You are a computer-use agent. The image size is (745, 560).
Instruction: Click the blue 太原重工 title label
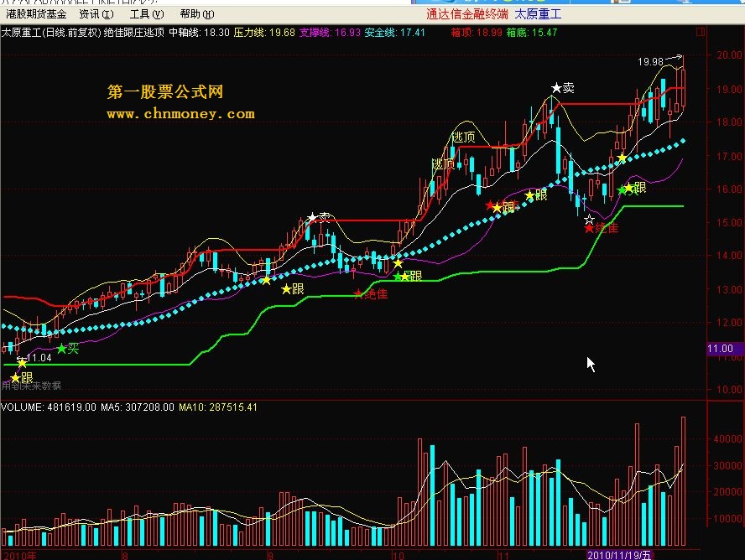pos(538,14)
